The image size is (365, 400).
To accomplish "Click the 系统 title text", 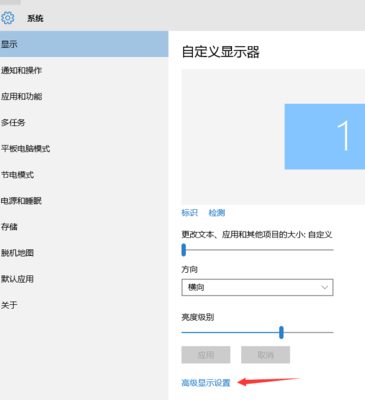I will click(x=35, y=18).
